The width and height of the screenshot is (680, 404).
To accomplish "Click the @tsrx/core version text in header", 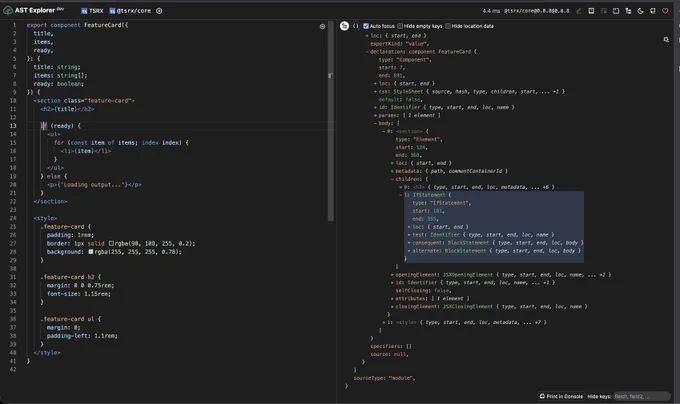I will point(537,11).
